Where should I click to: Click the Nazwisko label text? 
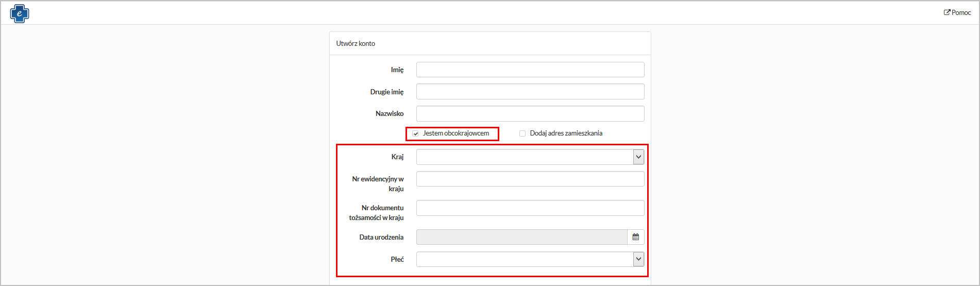pyautogui.click(x=389, y=114)
